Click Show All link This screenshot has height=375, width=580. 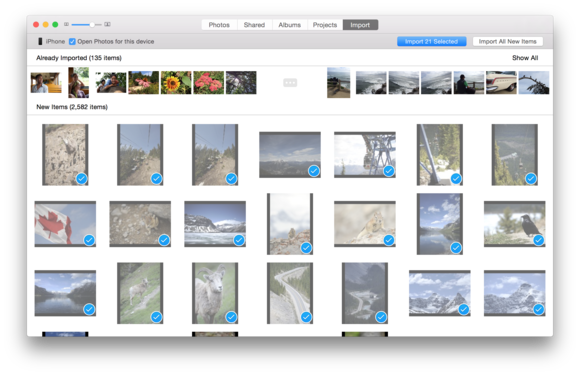click(x=525, y=58)
